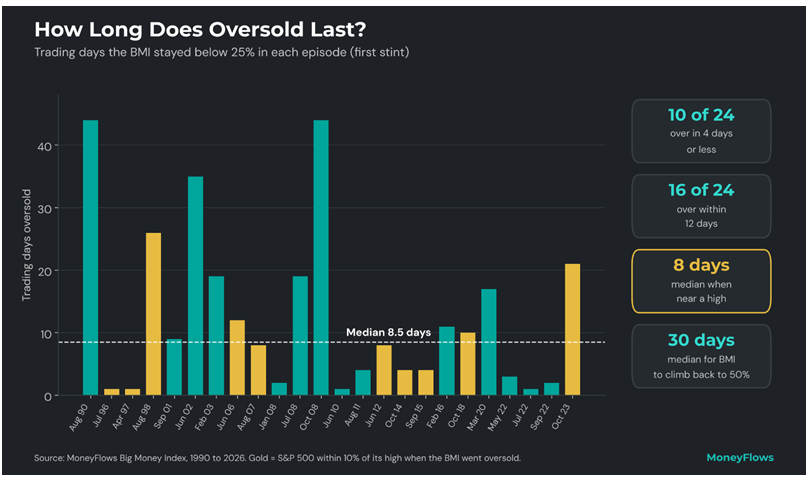
Task: Click the gold-outlined '8 days' card
Action: point(701,281)
